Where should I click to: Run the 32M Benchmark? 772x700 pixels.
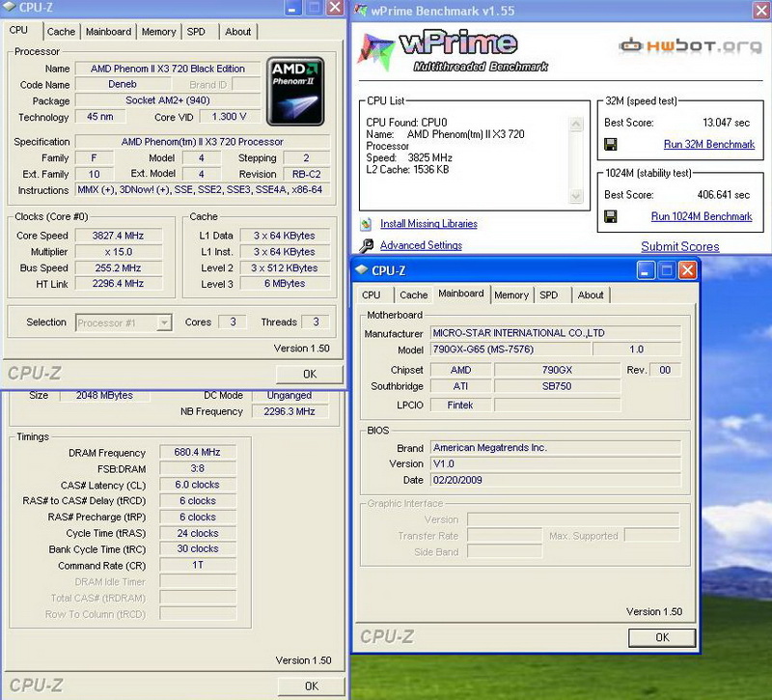[709, 144]
